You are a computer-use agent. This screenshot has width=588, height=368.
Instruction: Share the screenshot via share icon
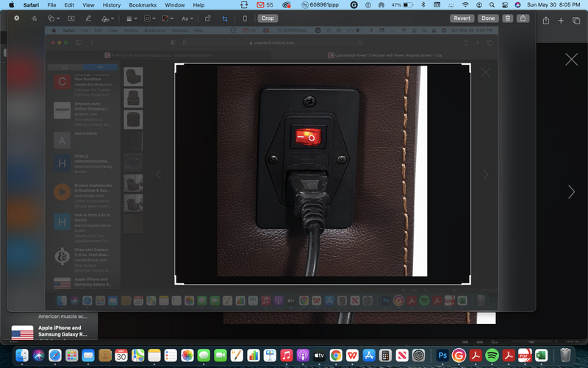(522, 18)
